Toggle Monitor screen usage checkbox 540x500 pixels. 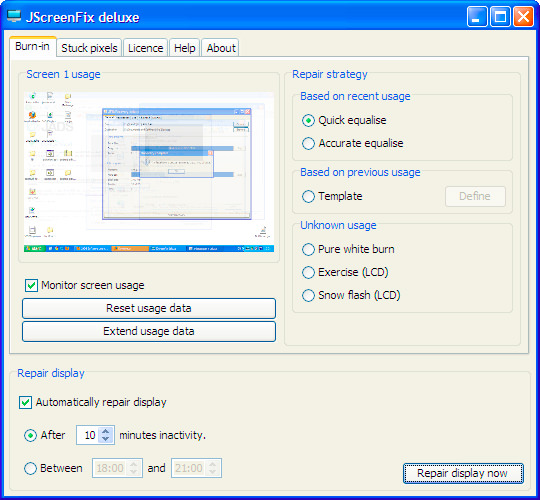coord(31,285)
